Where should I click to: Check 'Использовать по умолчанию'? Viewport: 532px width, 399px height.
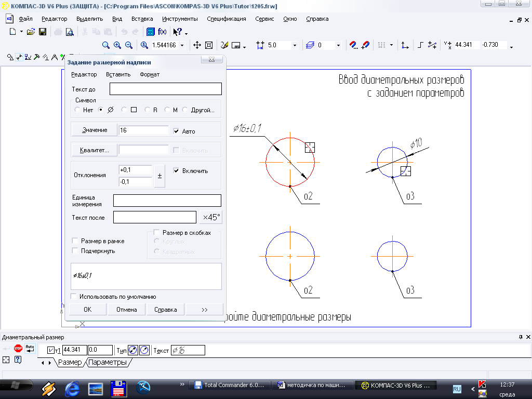pos(73,297)
